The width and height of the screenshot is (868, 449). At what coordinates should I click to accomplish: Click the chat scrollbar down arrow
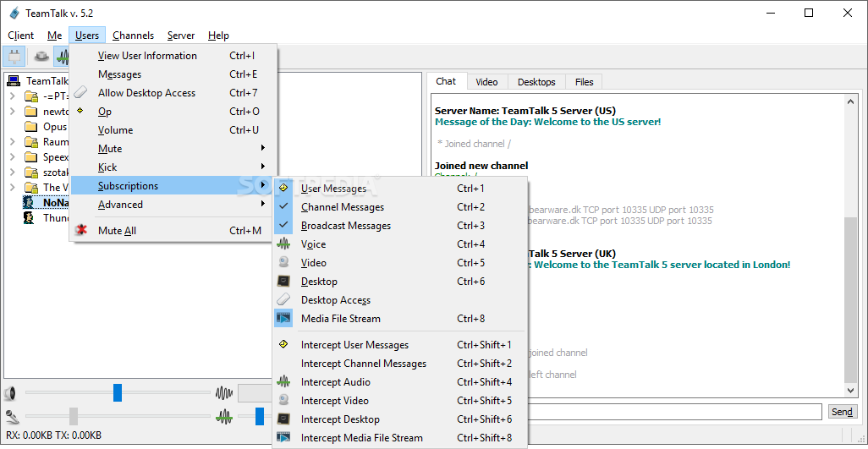point(850,391)
